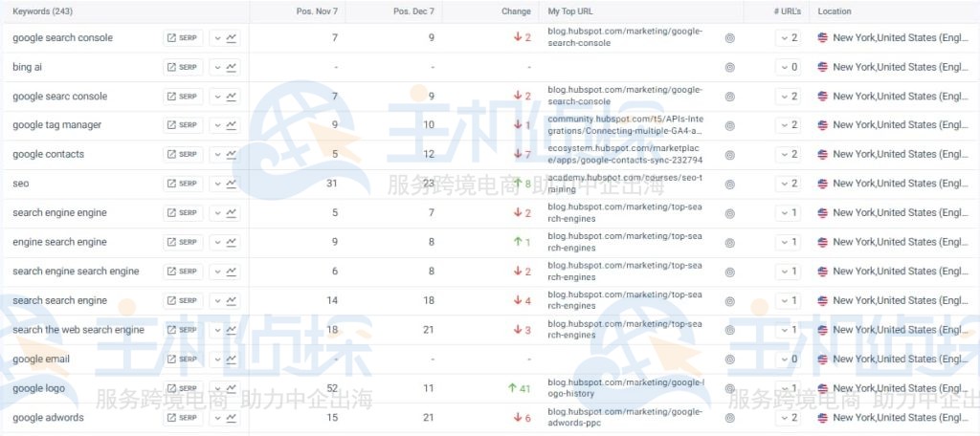Screen dimensions: 980x436
Task: Expand URL count dropdown for google search console
Action: [789, 38]
